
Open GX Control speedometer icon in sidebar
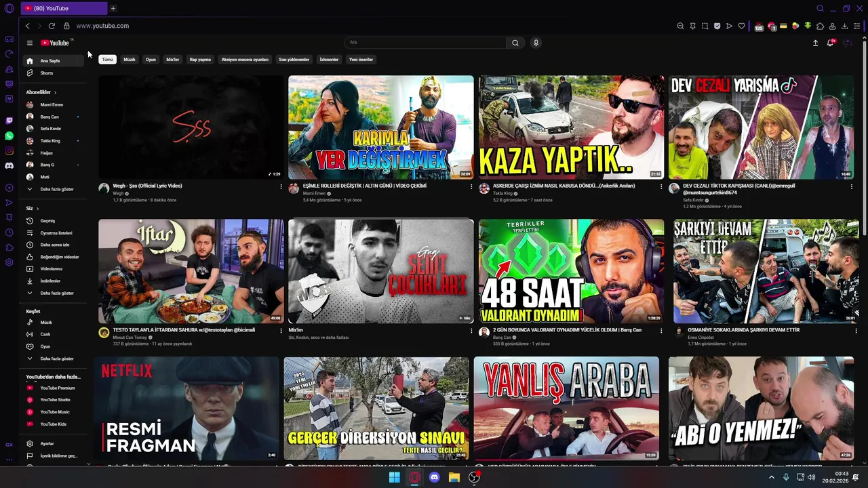click(9, 54)
